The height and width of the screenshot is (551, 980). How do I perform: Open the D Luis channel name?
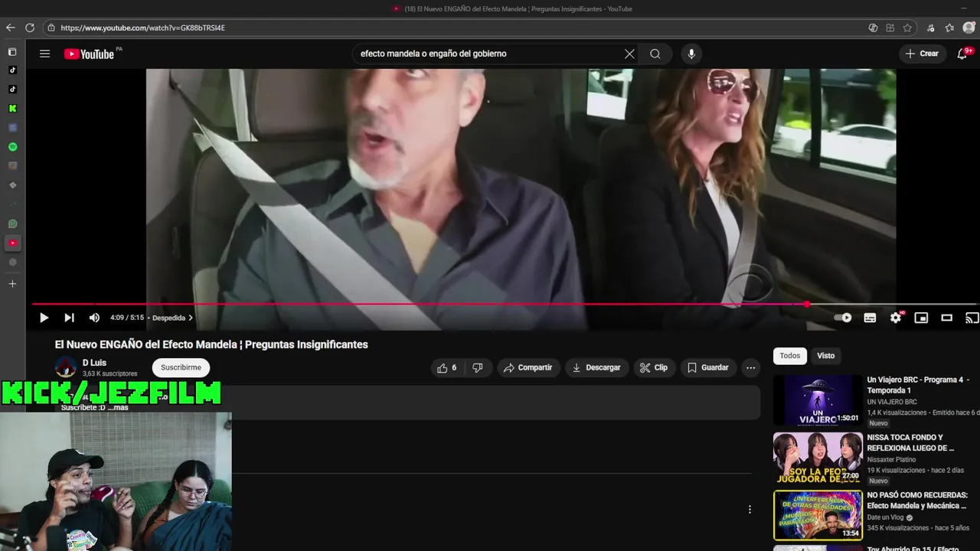[x=94, y=363]
